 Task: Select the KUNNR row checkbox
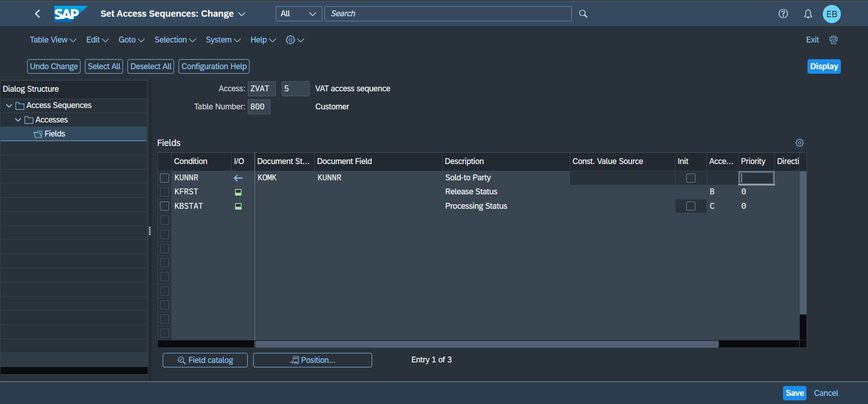tap(165, 178)
